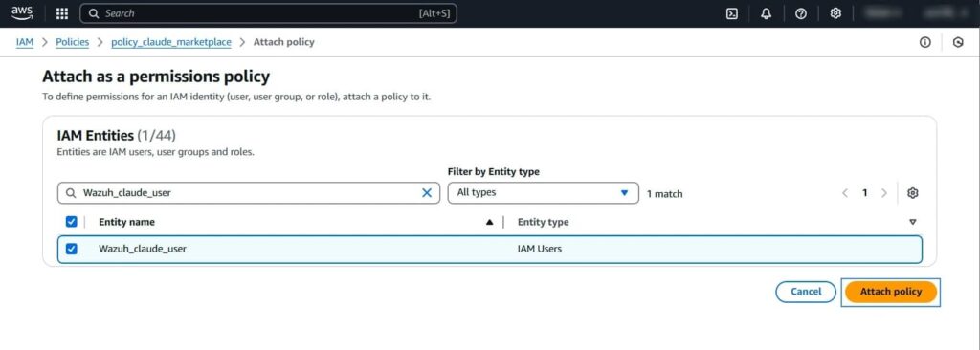The height and width of the screenshot is (350, 980).
Task: Open the help question mark icon
Action: tap(801, 13)
